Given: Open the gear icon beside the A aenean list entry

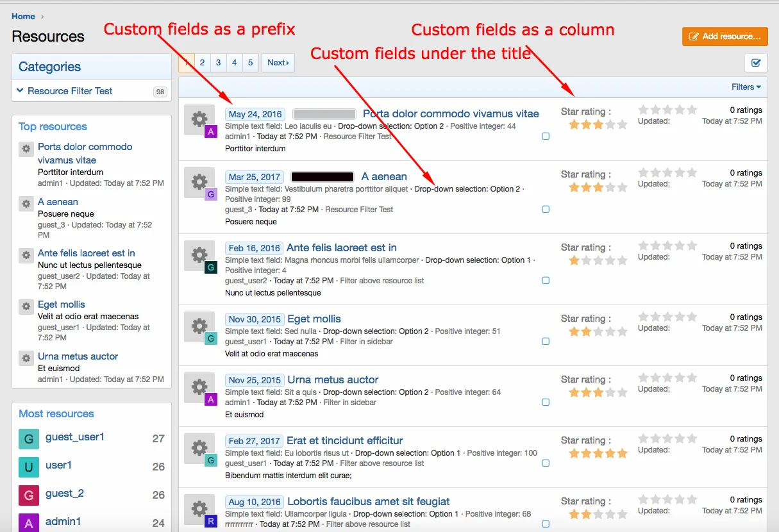Looking at the screenshot, I should [199, 183].
